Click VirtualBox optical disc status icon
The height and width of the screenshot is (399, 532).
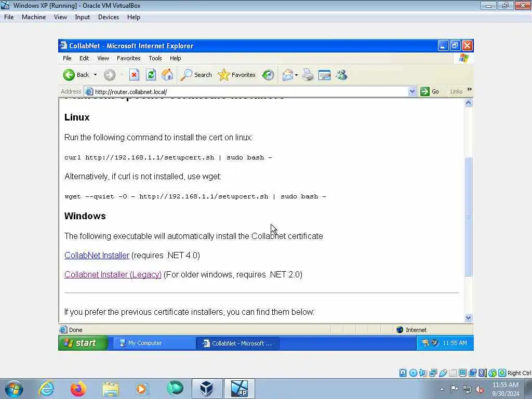[x=413, y=373]
